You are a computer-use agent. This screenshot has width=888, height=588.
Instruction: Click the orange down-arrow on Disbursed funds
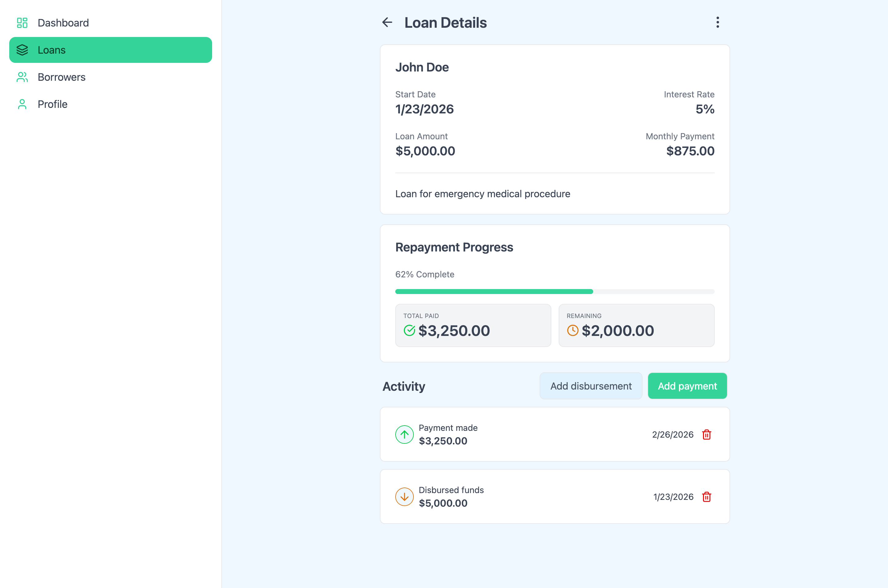coord(405,496)
